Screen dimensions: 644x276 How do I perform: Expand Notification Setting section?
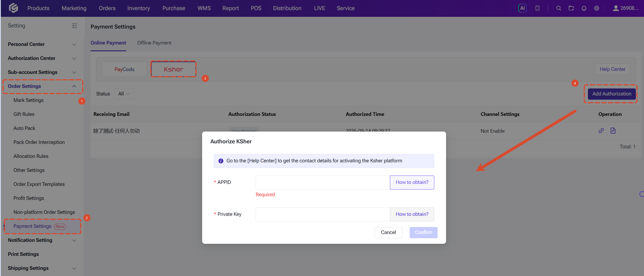[42, 240]
